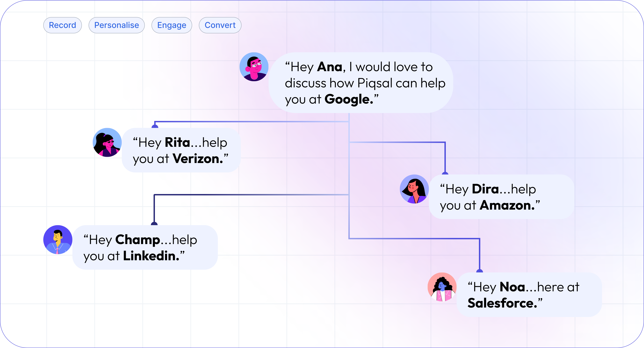This screenshot has height=348, width=644.
Task: Open the Hey Champ Linkedin bubble
Action: (x=145, y=247)
